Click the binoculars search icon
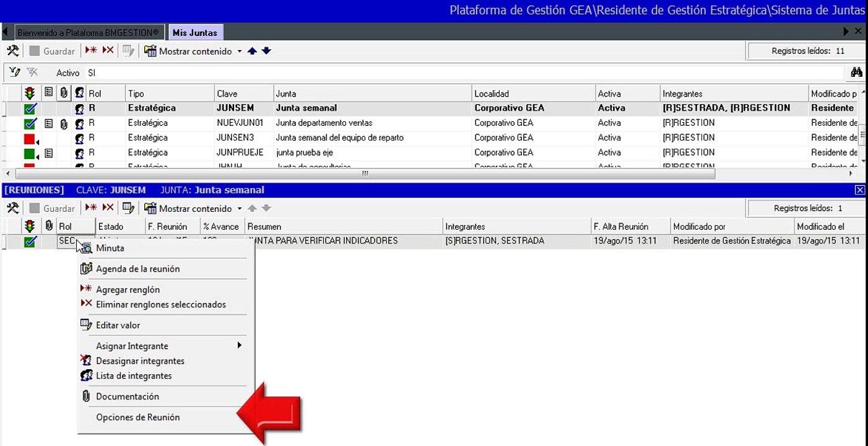This screenshot has height=446, width=868. (856, 72)
